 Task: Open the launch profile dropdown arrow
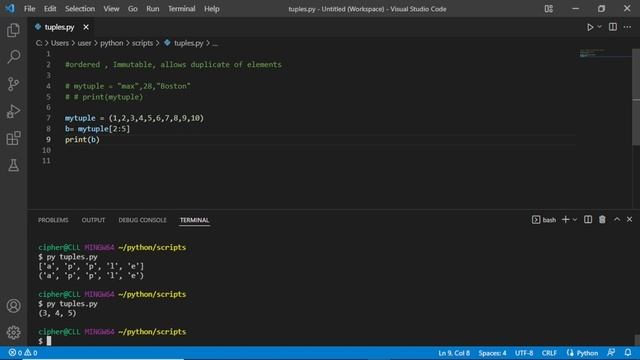pos(575,220)
